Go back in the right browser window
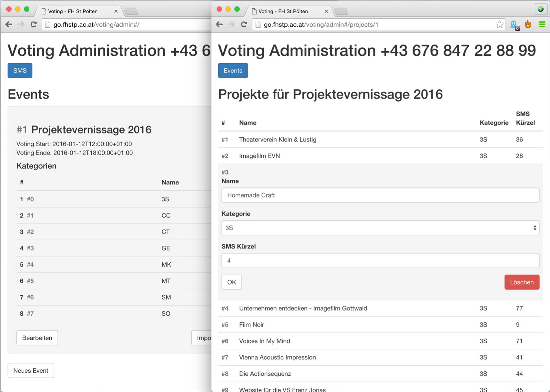This screenshot has width=550, height=392. coord(219,24)
